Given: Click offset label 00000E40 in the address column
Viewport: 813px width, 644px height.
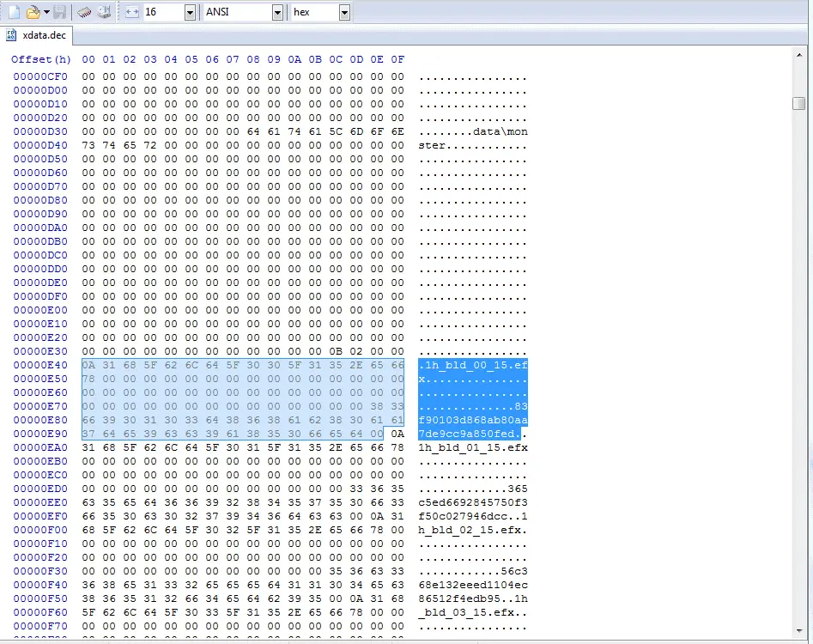Looking at the screenshot, I should coord(40,365).
